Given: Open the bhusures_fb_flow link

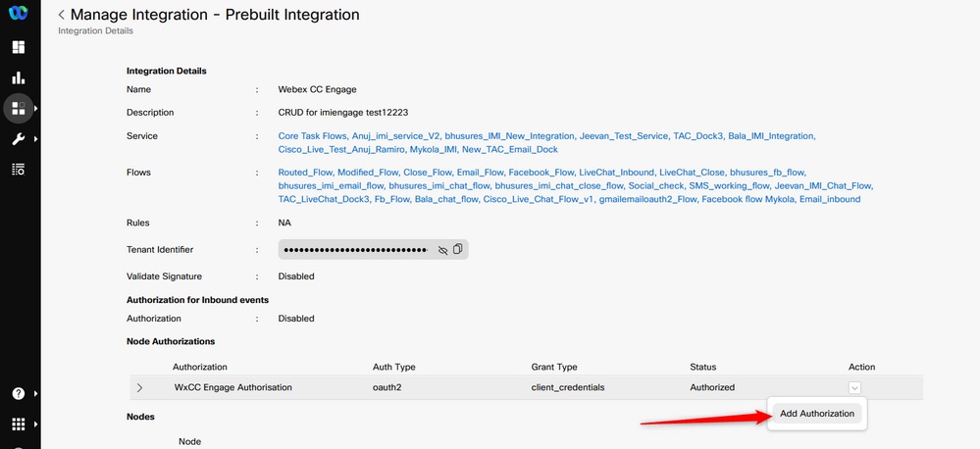Looking at the screenshot, I should [767, 172].
